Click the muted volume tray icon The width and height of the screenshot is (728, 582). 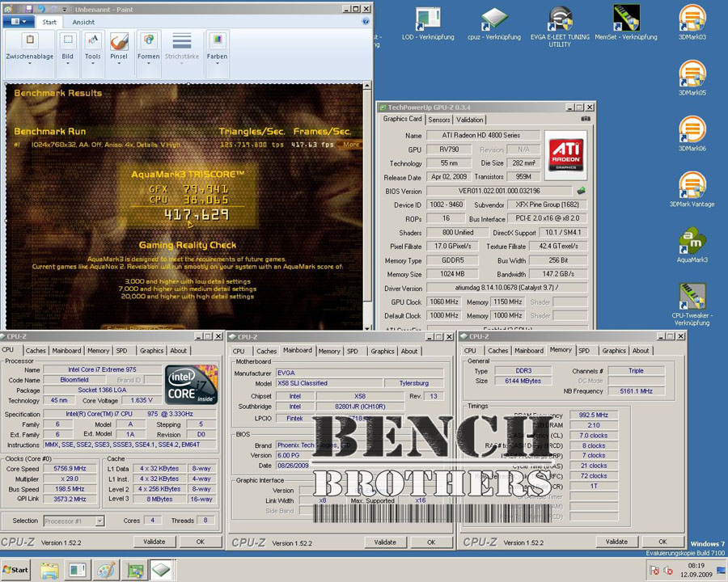[668, 571]
